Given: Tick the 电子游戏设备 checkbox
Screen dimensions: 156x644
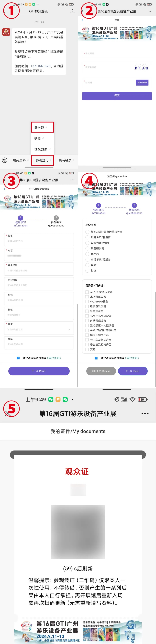Looking at the screenshot, I should (87, 306).
